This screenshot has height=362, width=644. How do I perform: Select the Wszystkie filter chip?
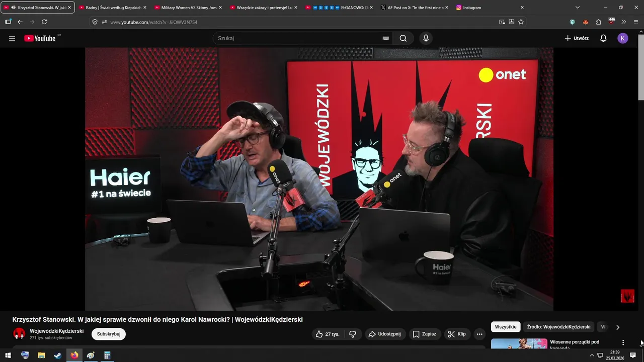(506, 327)
